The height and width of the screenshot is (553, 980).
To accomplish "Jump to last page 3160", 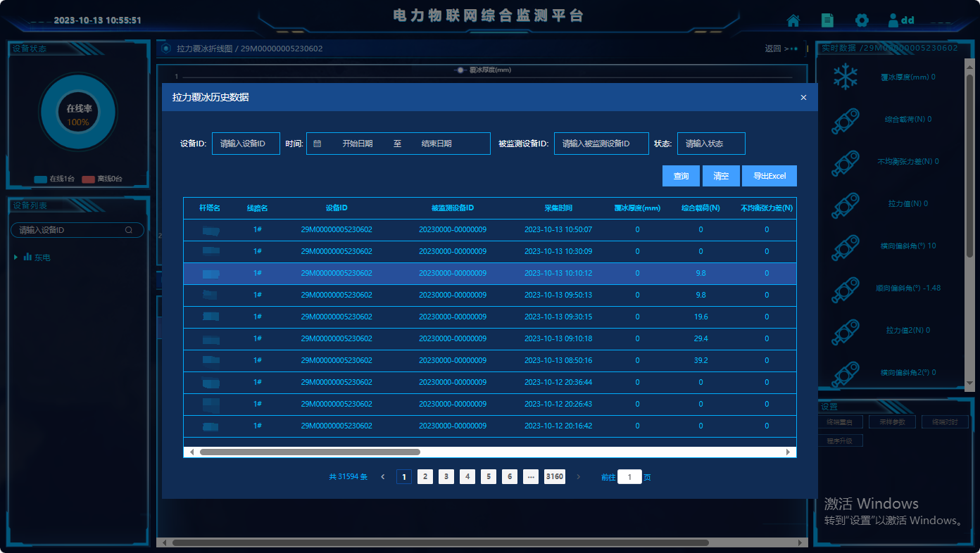I will coord(555,477).
